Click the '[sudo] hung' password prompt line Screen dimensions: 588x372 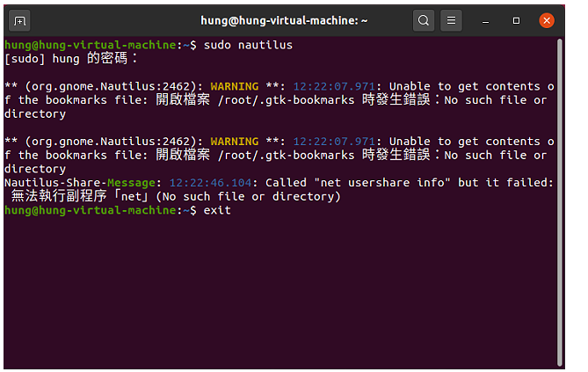click(x=71, y=59)
